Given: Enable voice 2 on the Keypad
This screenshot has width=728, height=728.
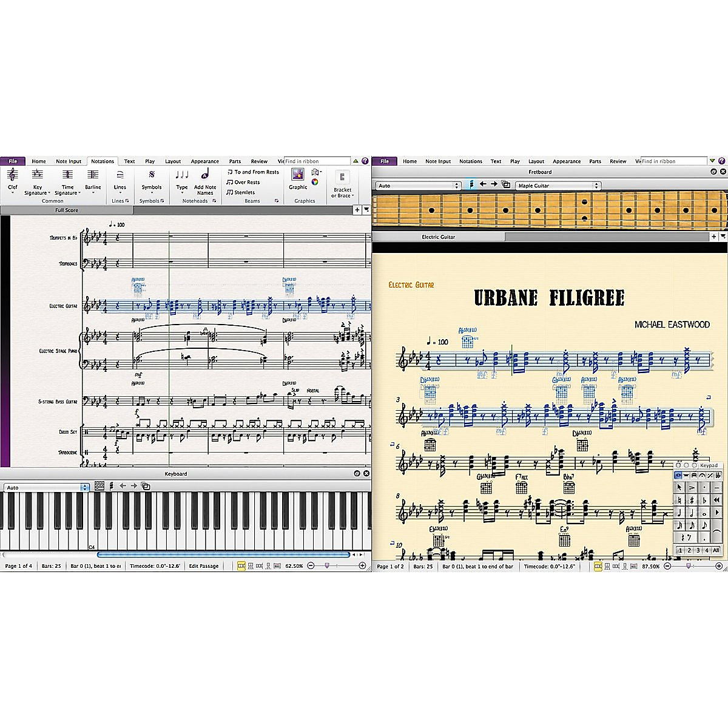Looking at the screenshot, I should point(689,550).
